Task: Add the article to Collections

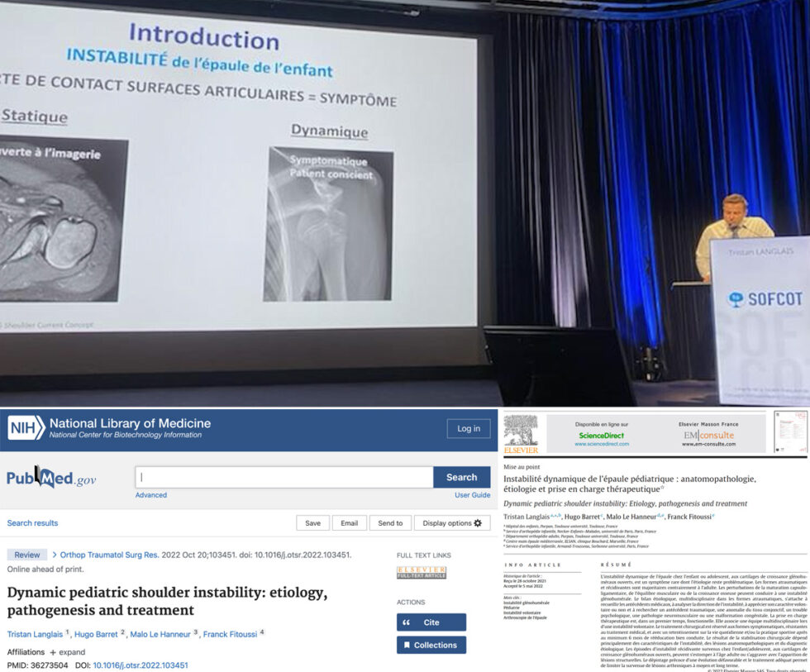Action: click(x=431, y=645)
